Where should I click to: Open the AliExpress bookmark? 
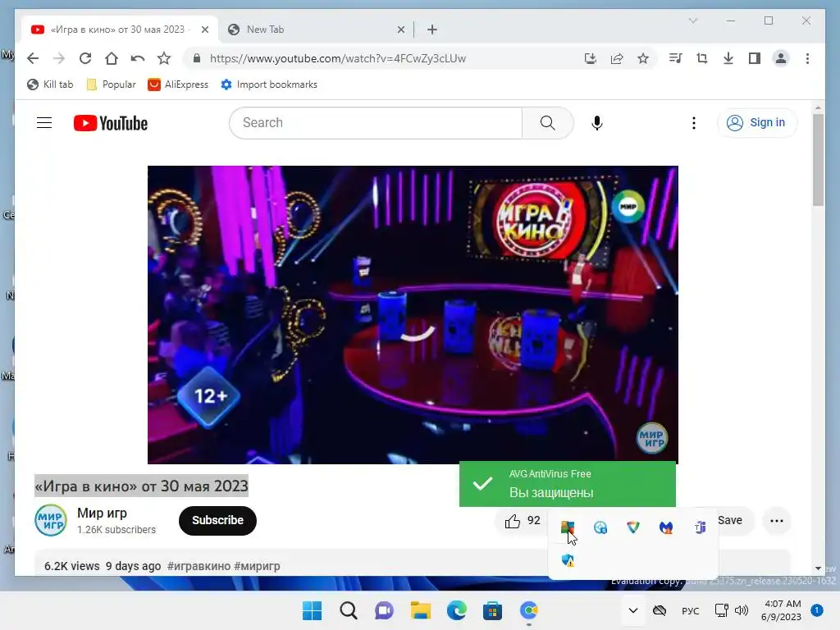[x=178, y=84]
